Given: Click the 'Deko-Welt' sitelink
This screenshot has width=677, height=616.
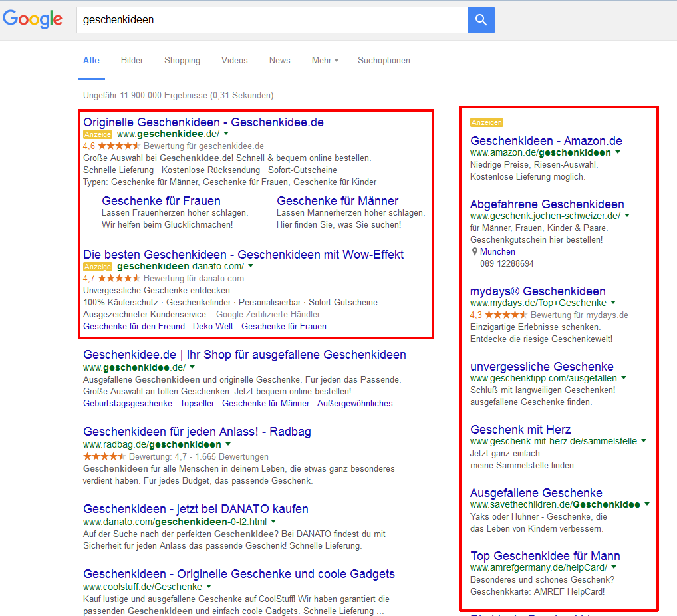Looking at the screenshot, I should point(213,326).
